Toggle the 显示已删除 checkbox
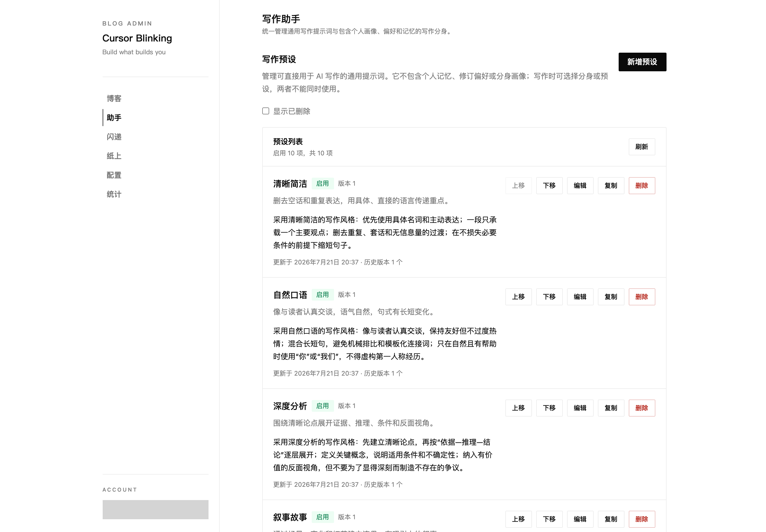Viewport: 766px width, 532px height. [266, 111]
